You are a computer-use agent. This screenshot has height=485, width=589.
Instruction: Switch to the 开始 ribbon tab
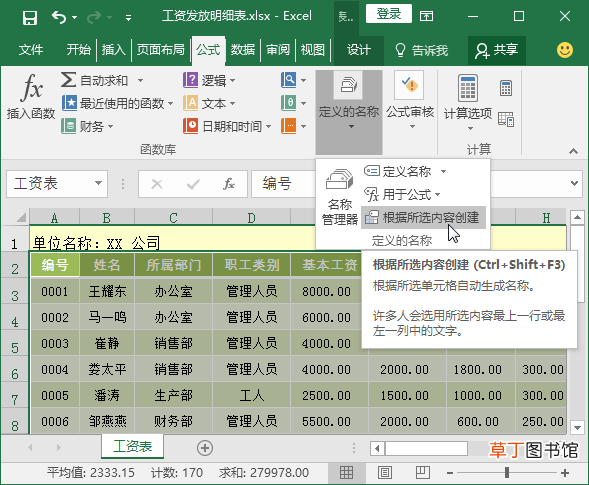[x=79, y=50]
